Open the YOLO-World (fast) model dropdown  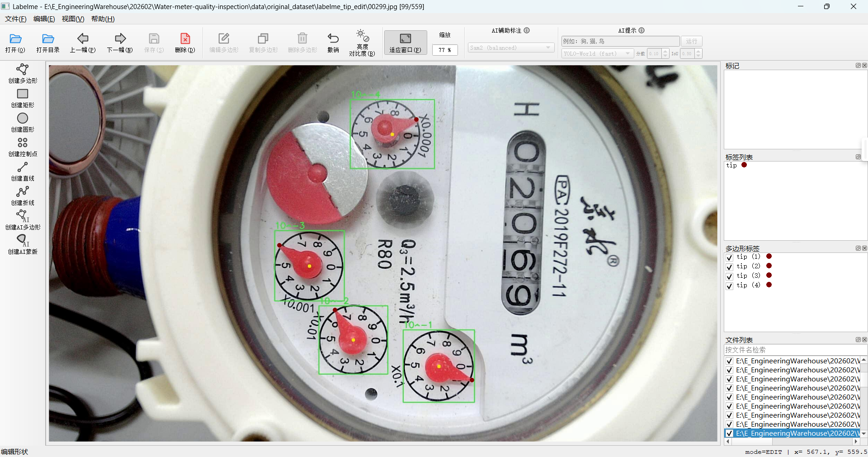coord(597,53)
